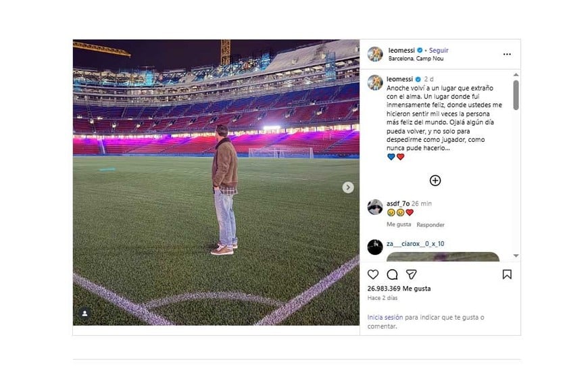Viewport: 588px width, 392px height.
Task: Share the post via the paper plane icon
Action: click(413, 274)
